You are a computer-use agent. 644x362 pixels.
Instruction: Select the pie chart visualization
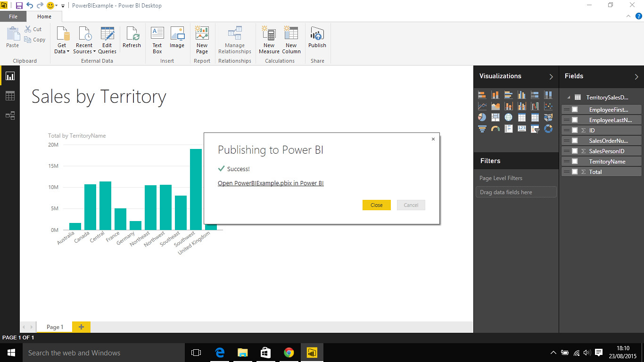coord(482,117)
